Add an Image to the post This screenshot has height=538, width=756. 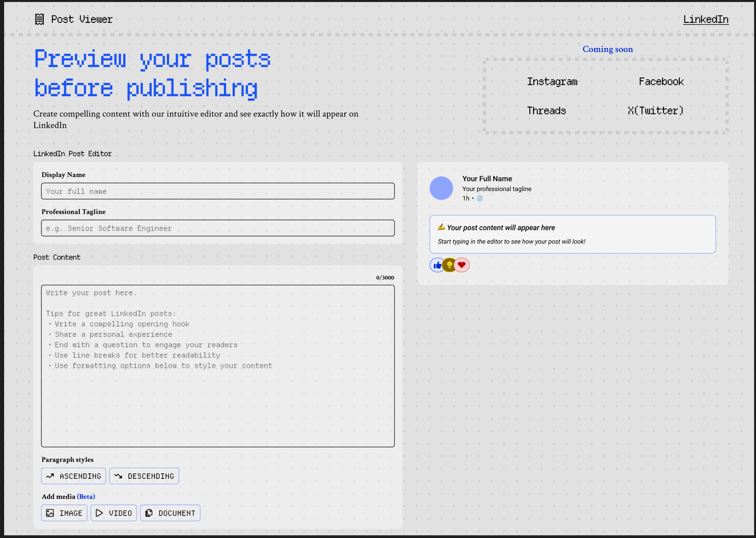pos(64,513)
